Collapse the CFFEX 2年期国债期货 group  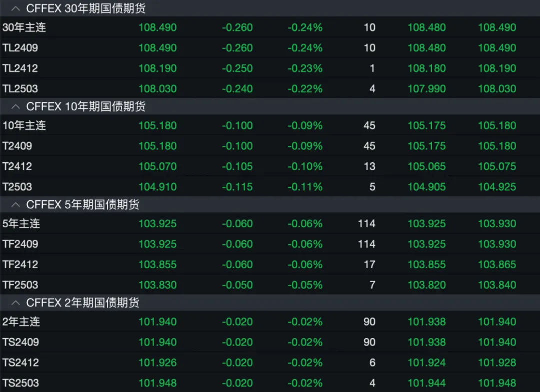[15, 303]
